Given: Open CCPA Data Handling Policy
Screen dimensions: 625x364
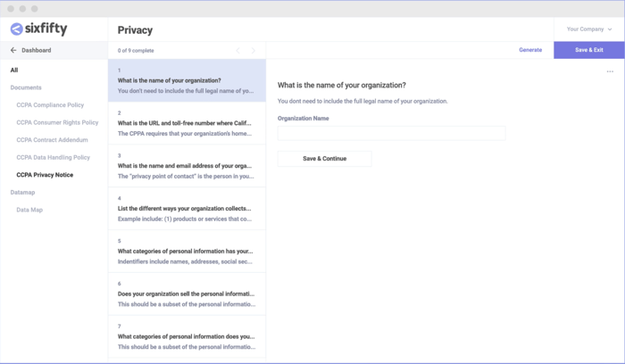Looking at the screenshot, I should 54,158.
